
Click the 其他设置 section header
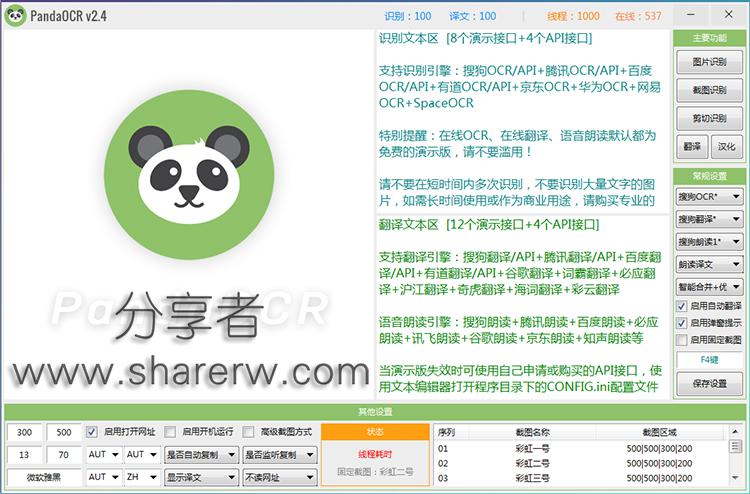click(375, 411)
